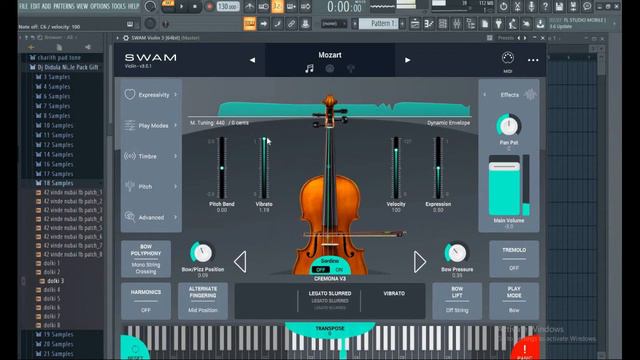Image resolution: width=640 pixels, height=360 pixels.
Task: Select next SWAM preset arrow
Action: (407, 60)
